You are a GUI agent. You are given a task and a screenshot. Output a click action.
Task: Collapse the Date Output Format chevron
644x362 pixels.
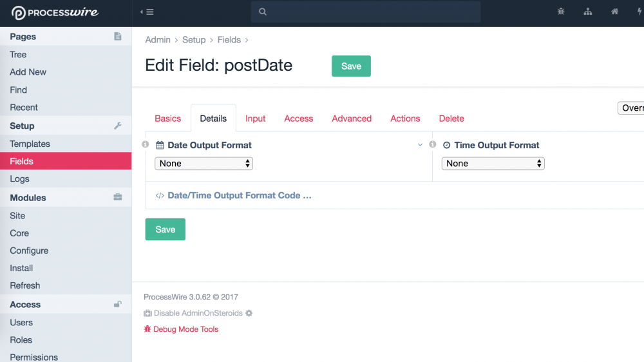point(421,145)
